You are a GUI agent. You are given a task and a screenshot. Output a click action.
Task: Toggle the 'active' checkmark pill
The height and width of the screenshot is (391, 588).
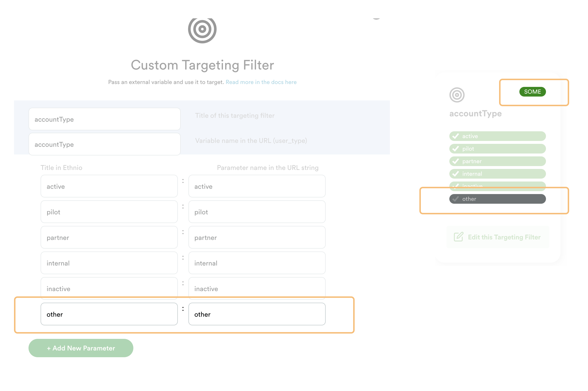pyautogui.click(x=497, y=136)
